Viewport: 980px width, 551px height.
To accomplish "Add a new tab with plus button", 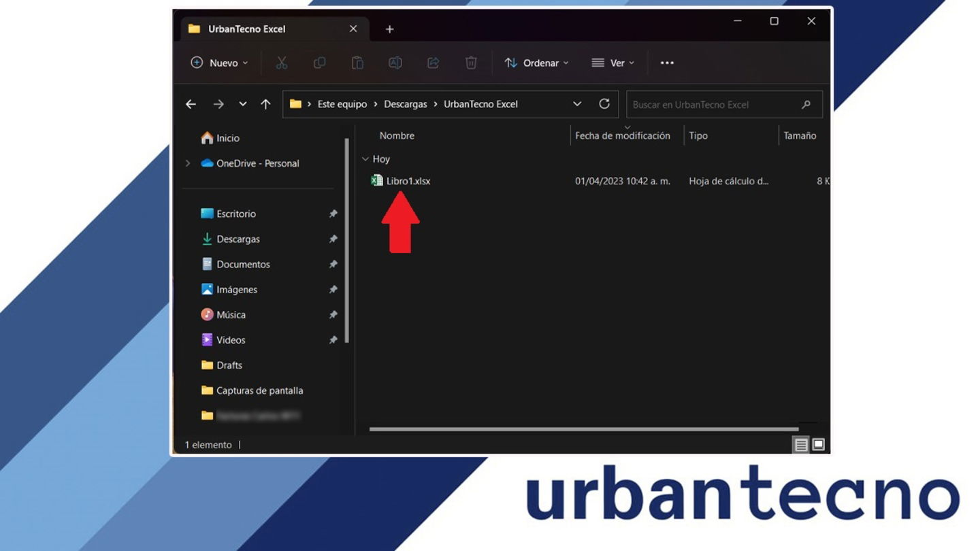I will [x=389, y=29].
